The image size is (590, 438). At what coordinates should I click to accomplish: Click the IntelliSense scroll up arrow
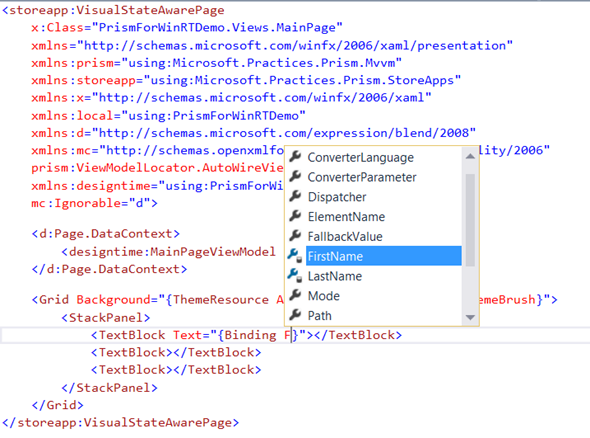coord(470,156)
